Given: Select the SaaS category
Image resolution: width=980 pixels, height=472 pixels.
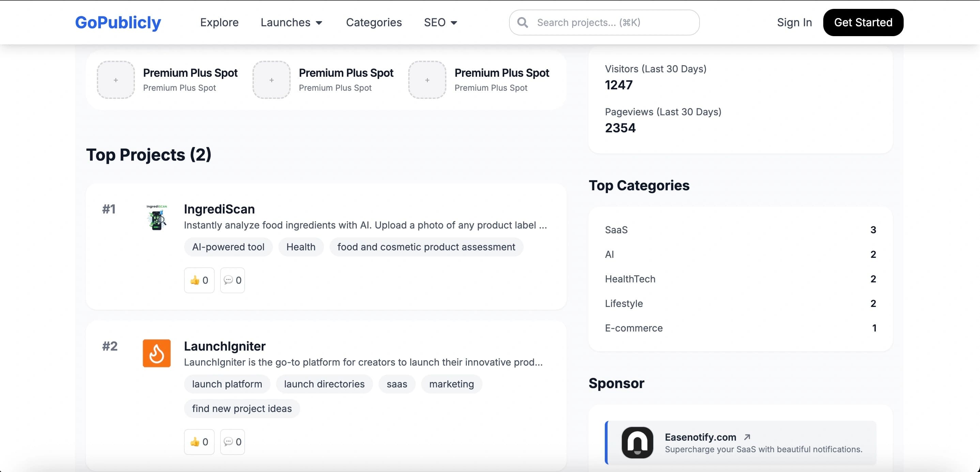Looking at the screenshot, I should click(x=616, y=230).
